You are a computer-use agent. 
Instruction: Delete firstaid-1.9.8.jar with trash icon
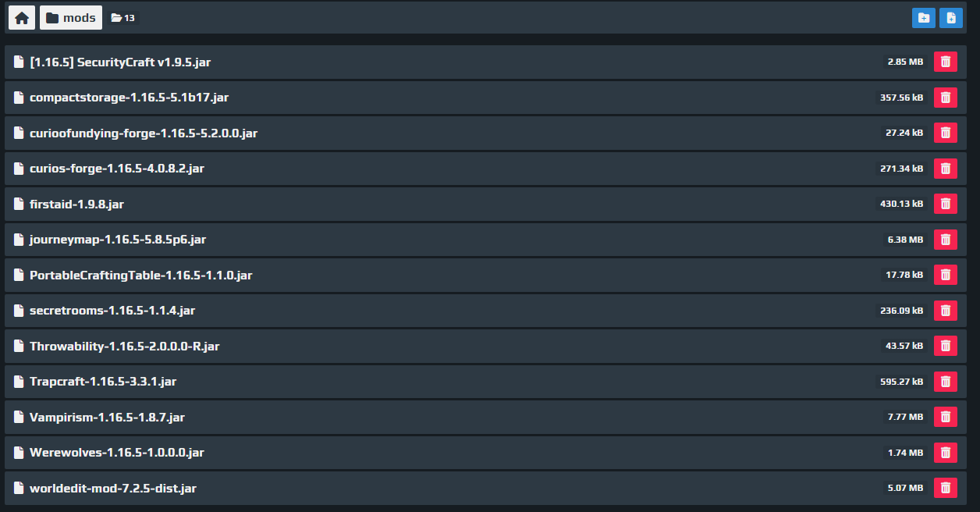(946, 204)
